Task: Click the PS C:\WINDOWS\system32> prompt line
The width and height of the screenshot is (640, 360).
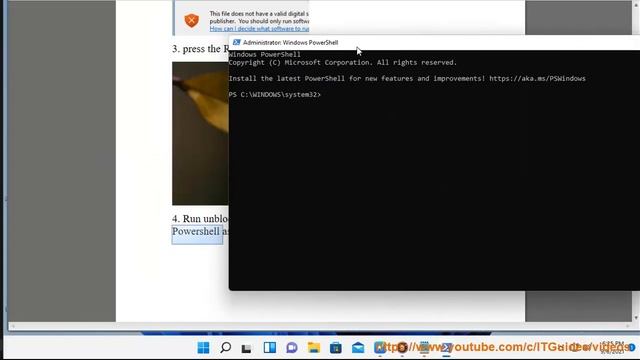Action: [275, 94]
